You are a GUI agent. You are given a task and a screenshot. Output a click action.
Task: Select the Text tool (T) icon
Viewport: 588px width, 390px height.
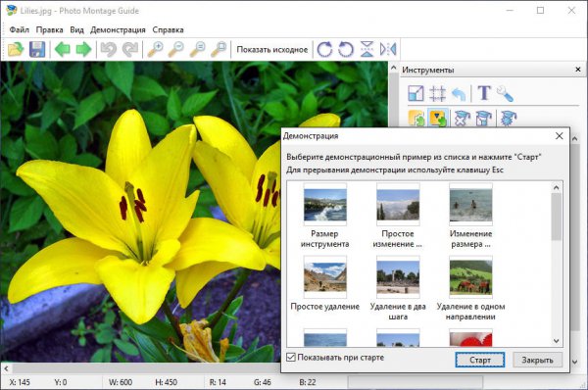(484, 93)
